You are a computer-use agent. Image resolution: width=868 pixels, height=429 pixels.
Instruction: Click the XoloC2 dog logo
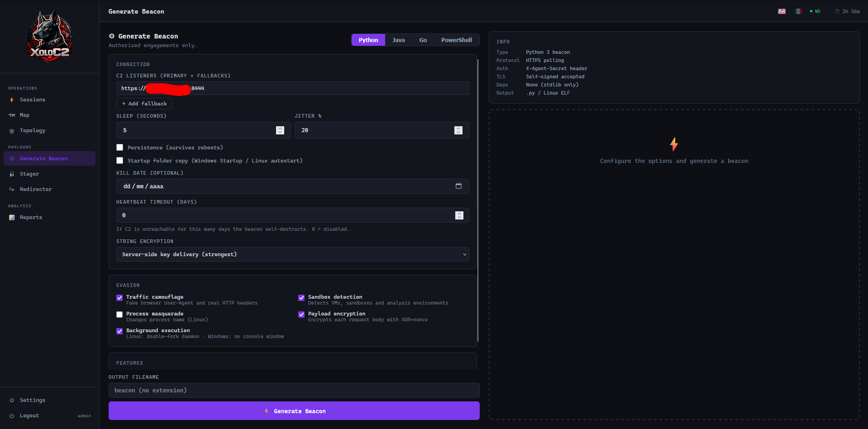[x=49, y=36]
